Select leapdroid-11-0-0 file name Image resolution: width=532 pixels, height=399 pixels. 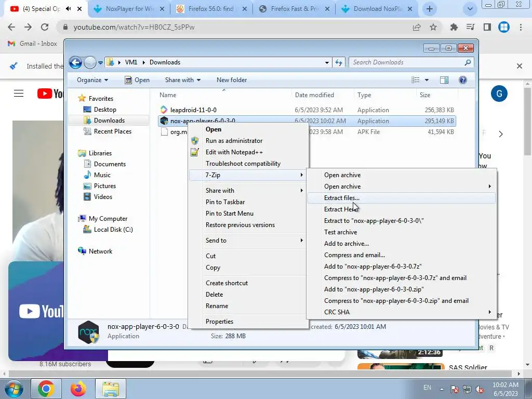pyautogui.click(x=193, y=110)
